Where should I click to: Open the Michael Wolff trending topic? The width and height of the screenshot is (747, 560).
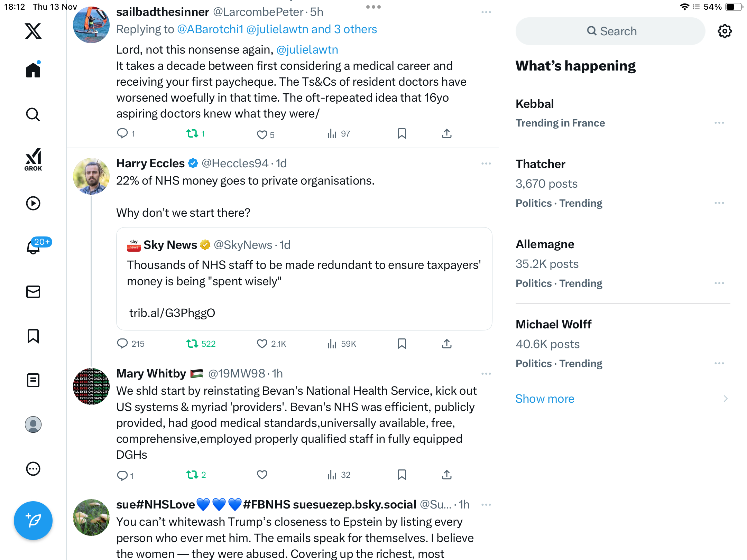pos(553,324)
